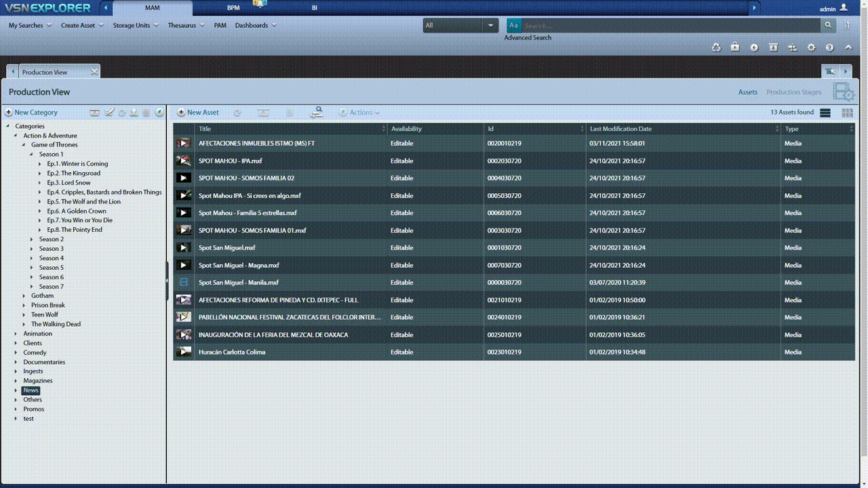Select Spot San Miguel - Magna.mxf title
This screenshot has width=868, height=488.
coord(239,266)
